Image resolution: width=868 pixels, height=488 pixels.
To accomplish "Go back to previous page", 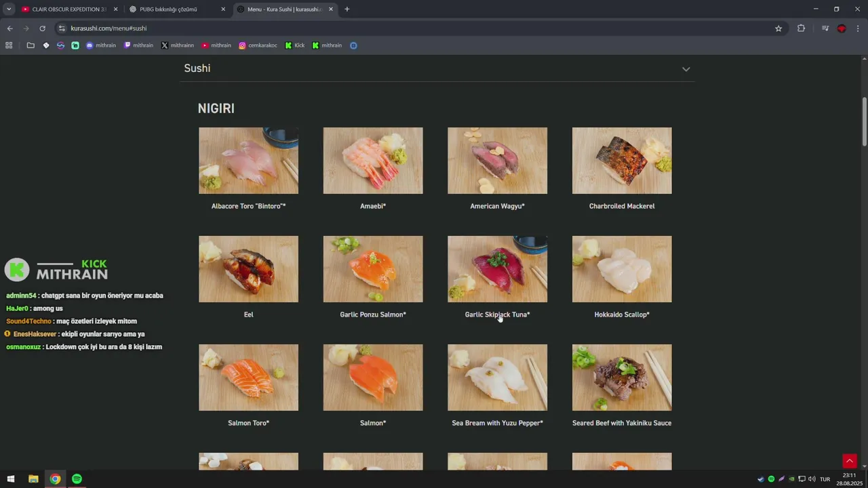I will click(x=9, y=28).
